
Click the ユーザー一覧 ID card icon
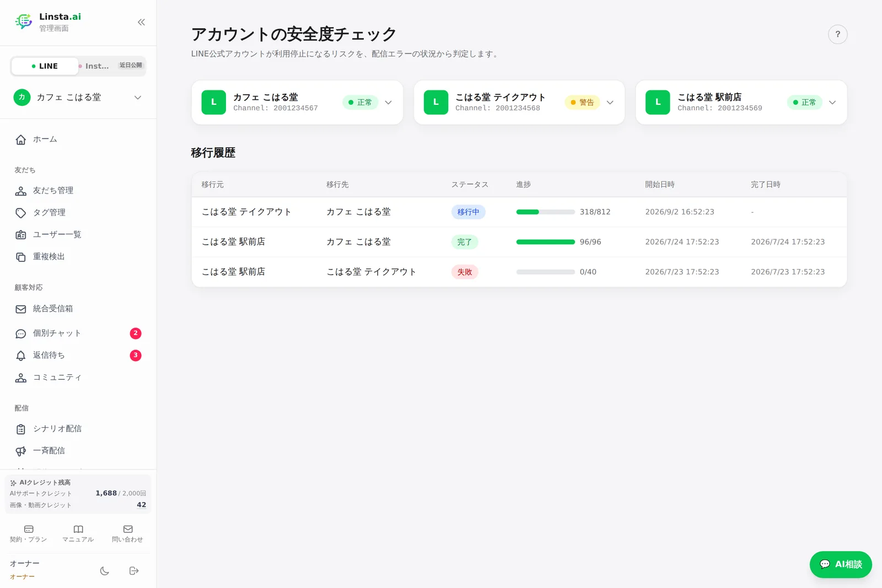(x=21, y=235)
